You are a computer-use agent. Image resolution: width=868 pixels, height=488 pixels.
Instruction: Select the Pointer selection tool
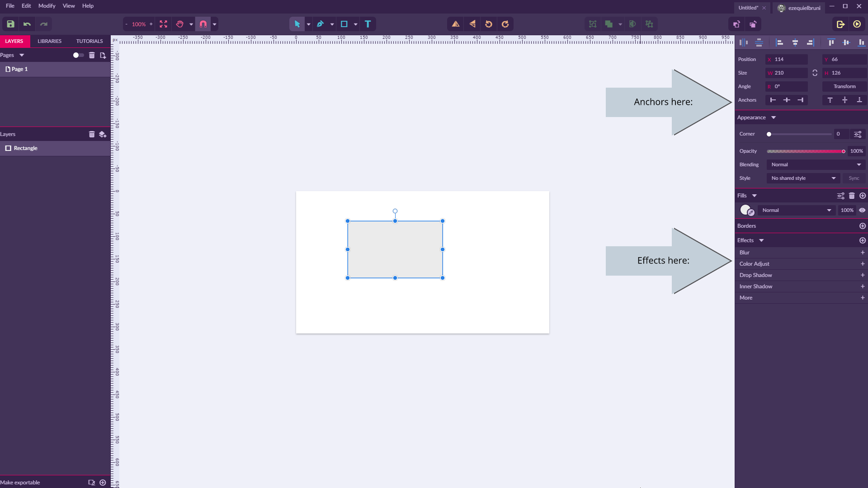click(x=297, y=24)
